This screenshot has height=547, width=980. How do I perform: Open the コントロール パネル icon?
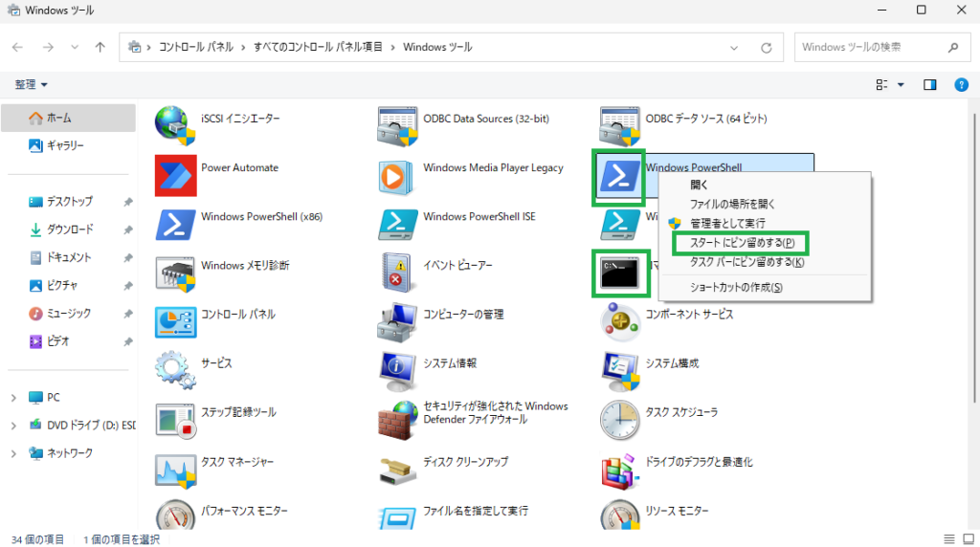[x=176, y=322]
